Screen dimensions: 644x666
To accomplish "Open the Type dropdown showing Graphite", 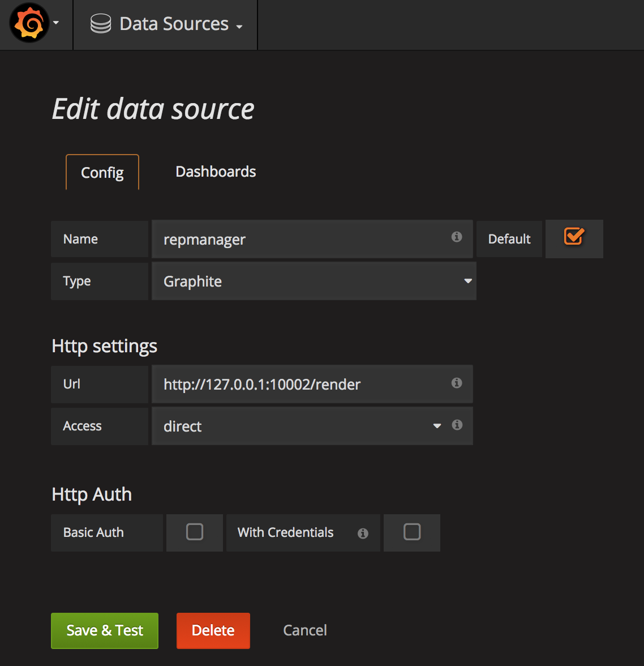I will click(314, 281).
